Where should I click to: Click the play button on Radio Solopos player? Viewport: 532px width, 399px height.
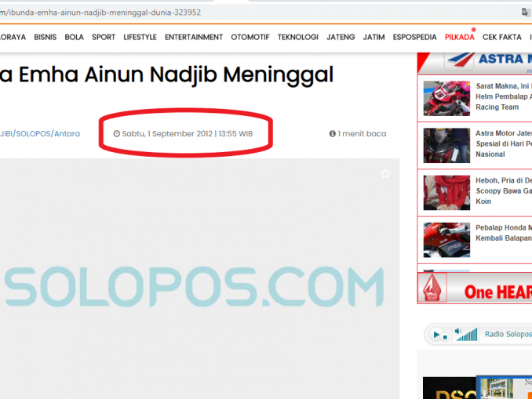[x=436, y=335]
